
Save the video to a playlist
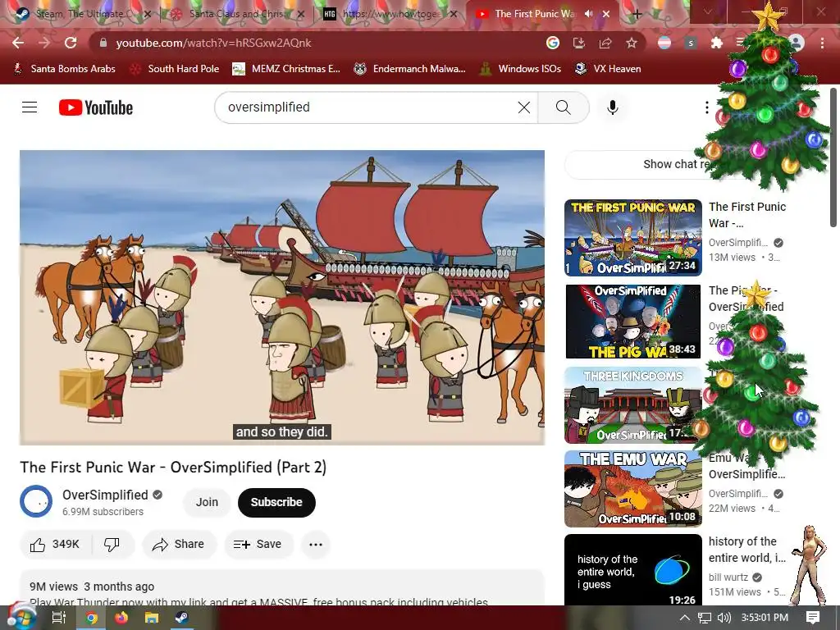click(x=258, y=545)
